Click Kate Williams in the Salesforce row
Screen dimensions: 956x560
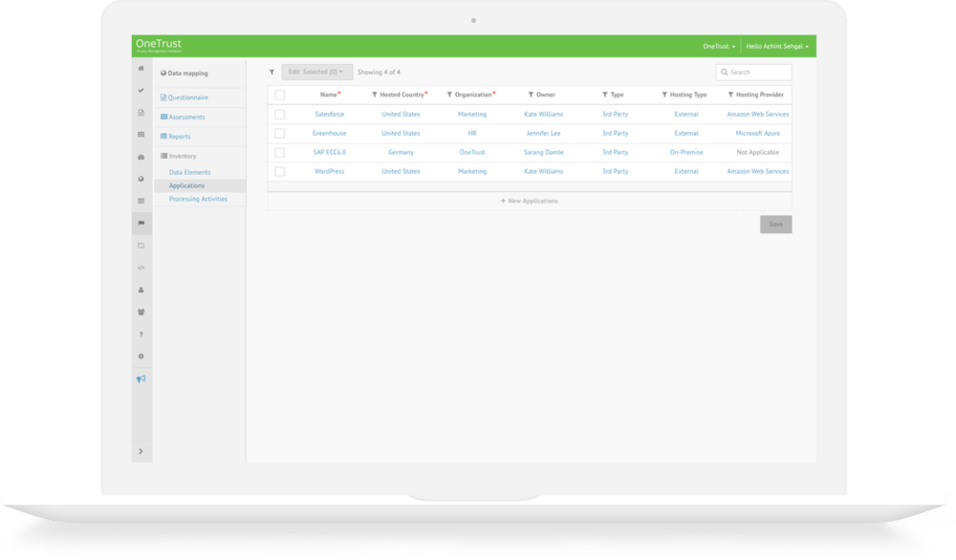543,114
